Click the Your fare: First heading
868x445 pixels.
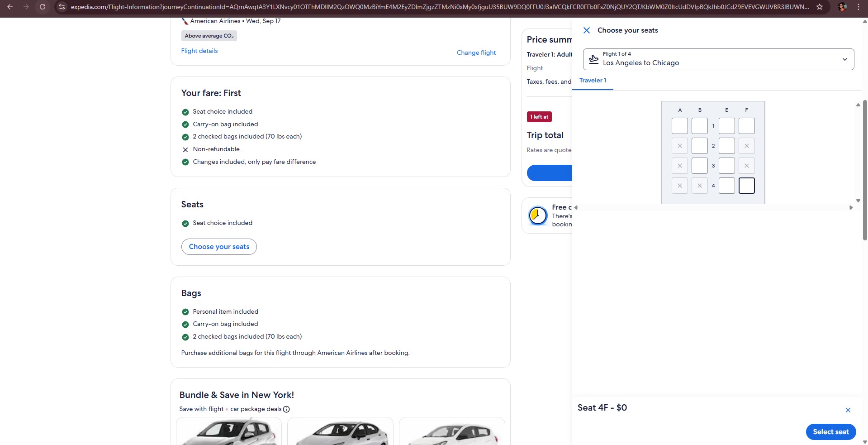click(x=211, y=93)
